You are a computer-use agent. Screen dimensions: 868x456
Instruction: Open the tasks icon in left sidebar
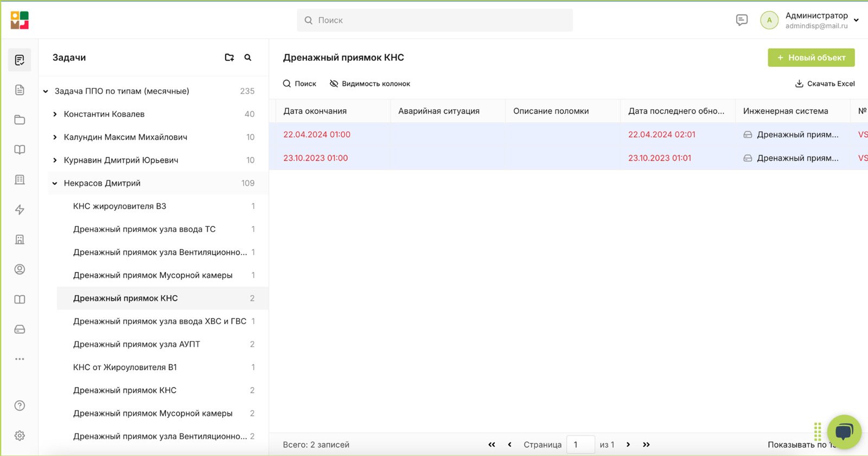(x=20, y=60)
